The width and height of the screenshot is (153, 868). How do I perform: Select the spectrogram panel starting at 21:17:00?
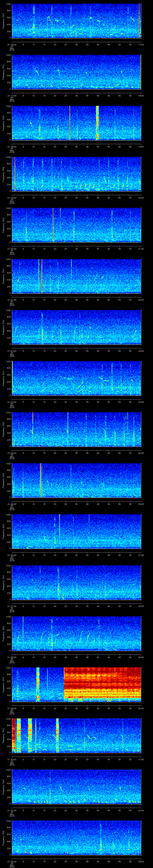click(77, 72)
